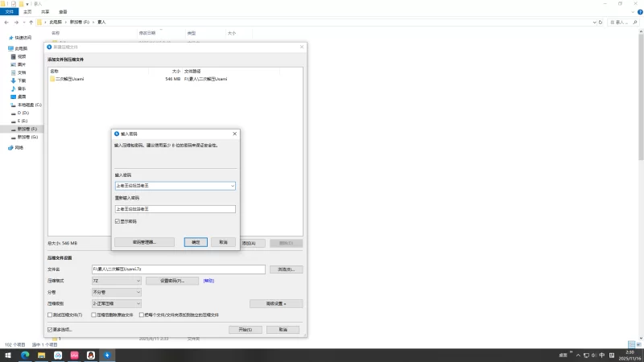Go up one folder level in Explorer

tap(31, 23)
